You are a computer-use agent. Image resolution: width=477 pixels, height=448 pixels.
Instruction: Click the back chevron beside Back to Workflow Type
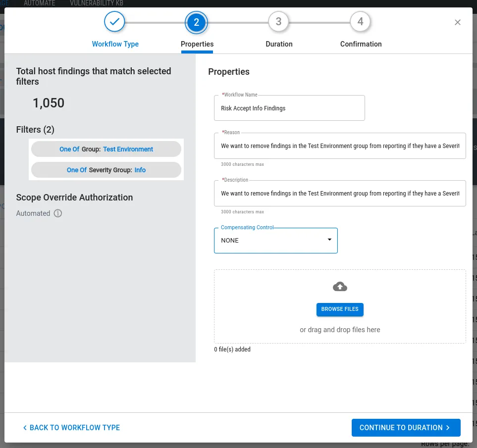click(x=25, y=428)
